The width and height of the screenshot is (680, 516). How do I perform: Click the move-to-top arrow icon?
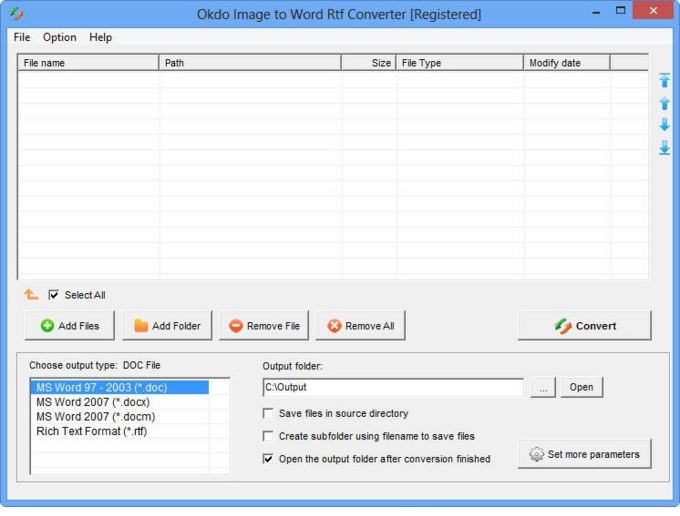tap(664, 81)
